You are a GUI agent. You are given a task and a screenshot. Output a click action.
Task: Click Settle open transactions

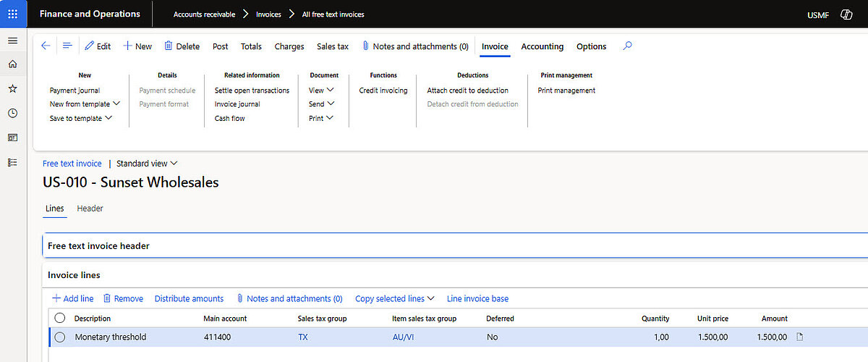pyautogui.click(x=252, y=90)
